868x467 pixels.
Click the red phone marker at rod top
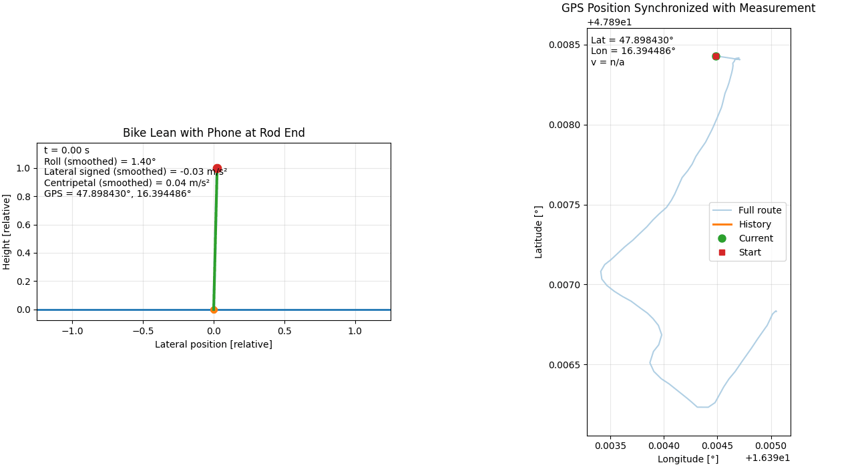click(217, 169)
